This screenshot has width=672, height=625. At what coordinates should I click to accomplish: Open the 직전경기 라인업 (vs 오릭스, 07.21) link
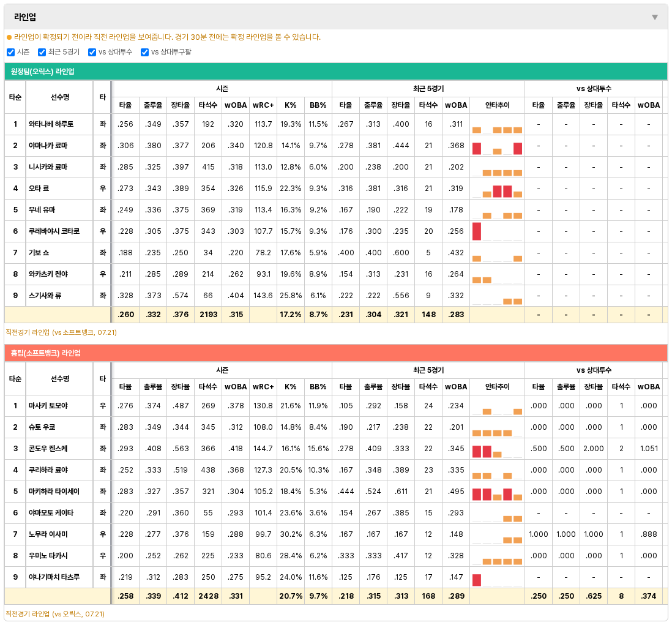[56, 614]
